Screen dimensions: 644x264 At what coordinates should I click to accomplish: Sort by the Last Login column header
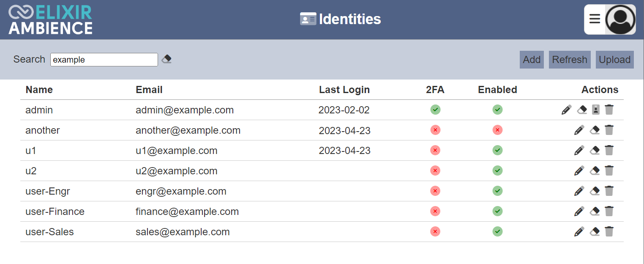pos(344,90)
